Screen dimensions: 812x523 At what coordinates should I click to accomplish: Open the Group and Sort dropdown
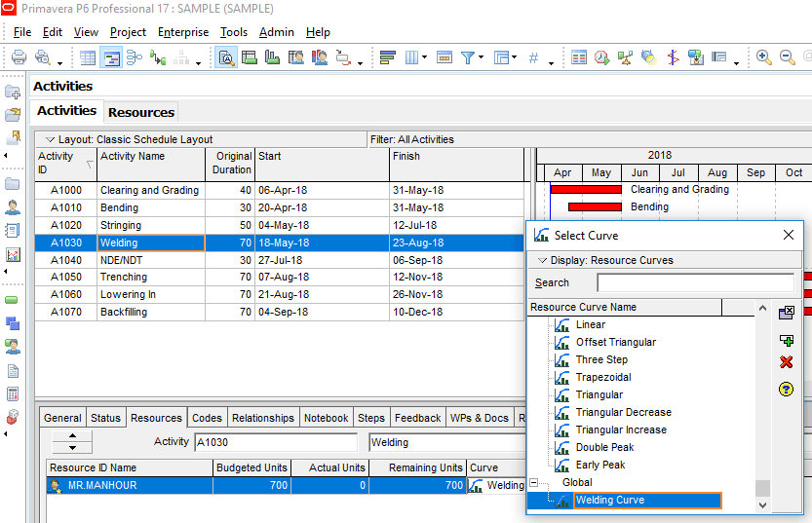click(x=514, y=56)
